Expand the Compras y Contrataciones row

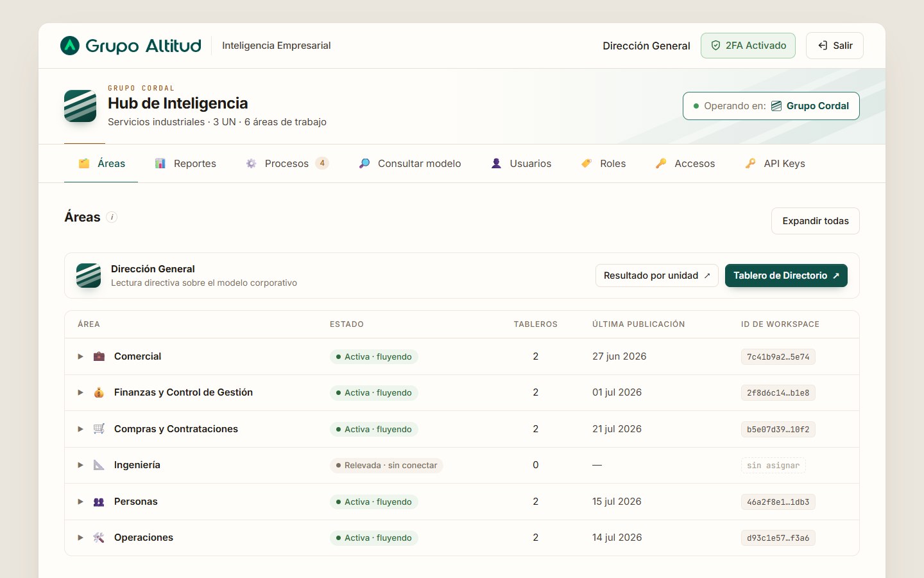pos(80,429)
